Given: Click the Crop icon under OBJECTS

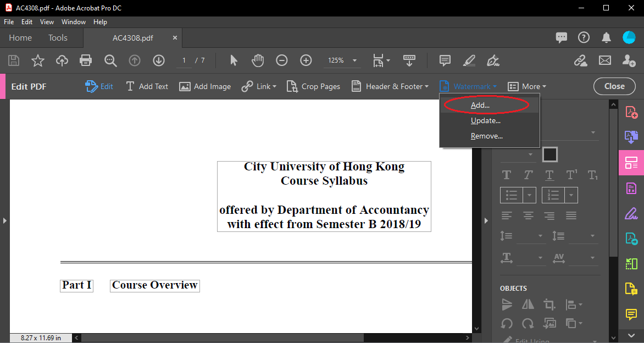Looking at the screenshot, I should tap(549, 304).
